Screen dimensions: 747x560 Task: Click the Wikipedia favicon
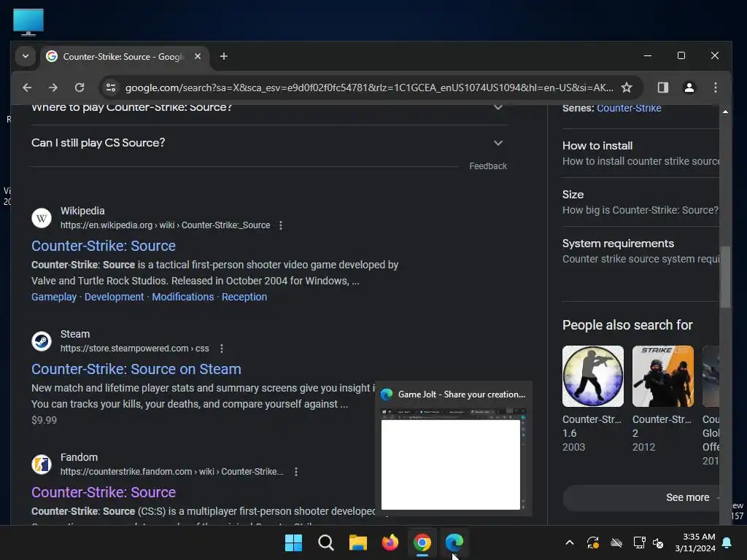[x=42, y=218]
